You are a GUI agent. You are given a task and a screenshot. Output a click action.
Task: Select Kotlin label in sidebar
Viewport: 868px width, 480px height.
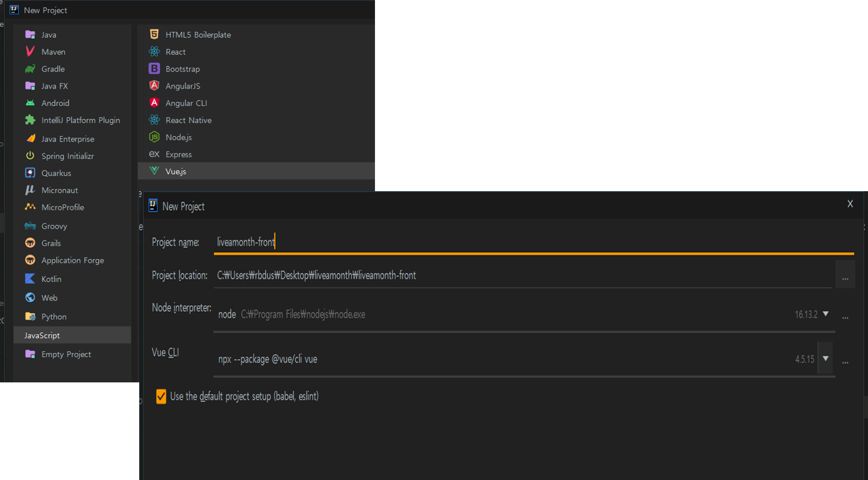click(x=51, y=279)
